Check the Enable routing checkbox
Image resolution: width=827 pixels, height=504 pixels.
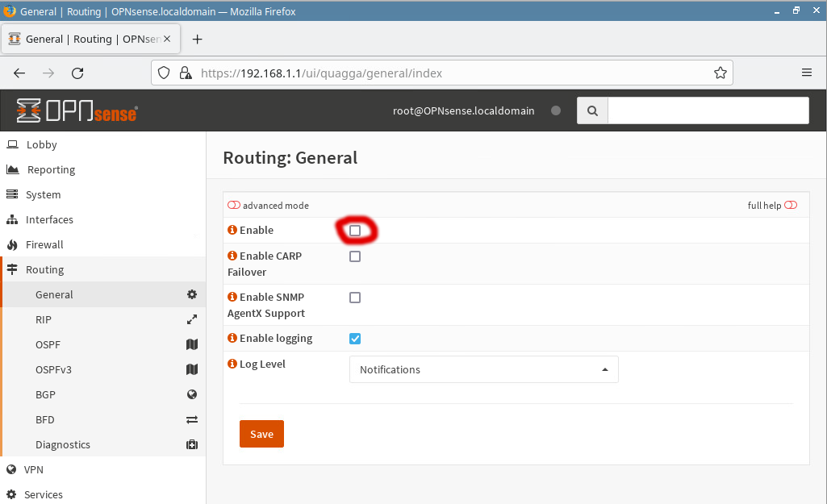click(x=355, y=231)
